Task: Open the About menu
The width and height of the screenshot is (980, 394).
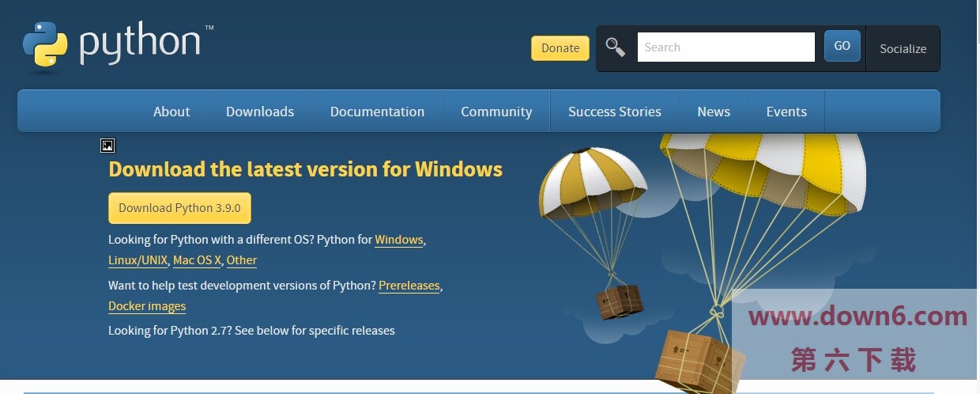Action: coord(171,112)
